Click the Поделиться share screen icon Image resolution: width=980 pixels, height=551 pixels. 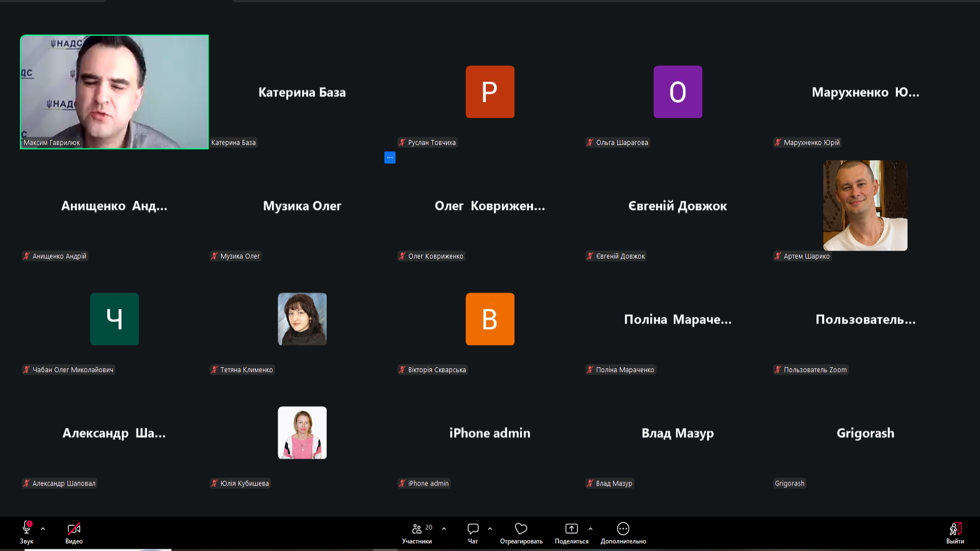(572, 529)
